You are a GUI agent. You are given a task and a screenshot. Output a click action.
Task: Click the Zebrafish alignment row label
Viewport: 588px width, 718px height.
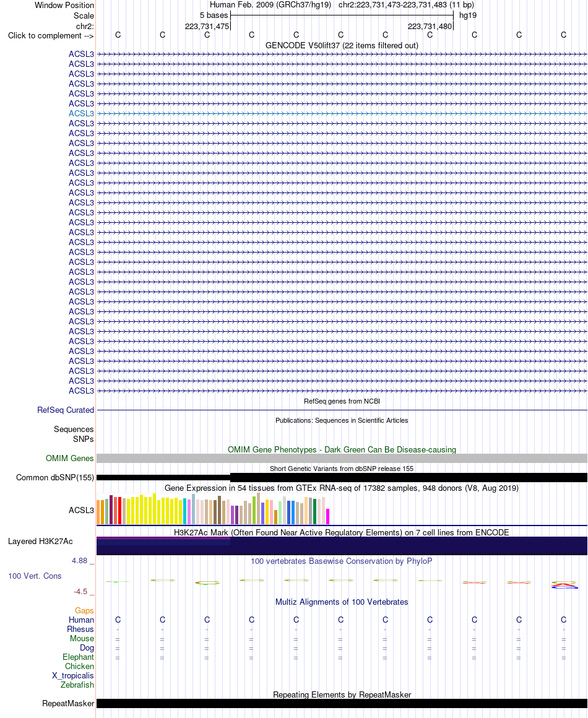(x=77, y=685)
